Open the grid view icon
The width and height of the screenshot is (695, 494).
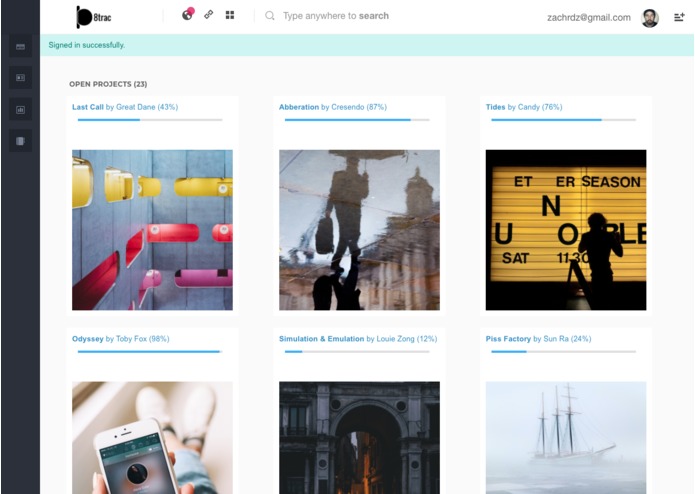tap(230, 15)
